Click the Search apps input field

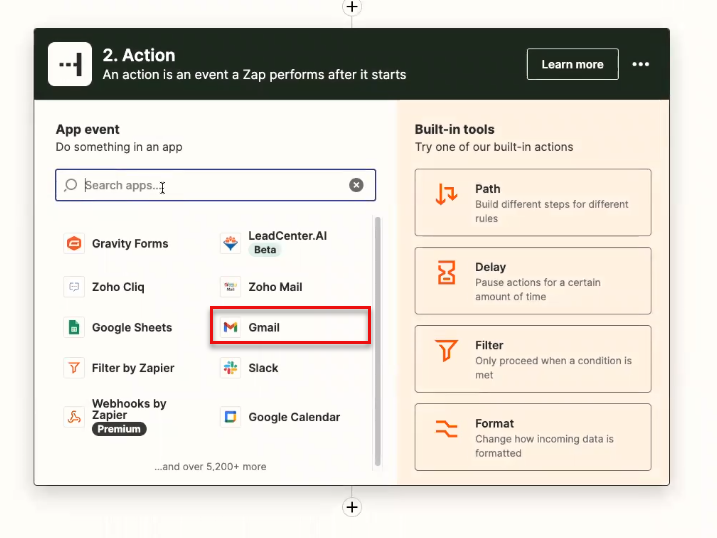(x=210, y=185)
